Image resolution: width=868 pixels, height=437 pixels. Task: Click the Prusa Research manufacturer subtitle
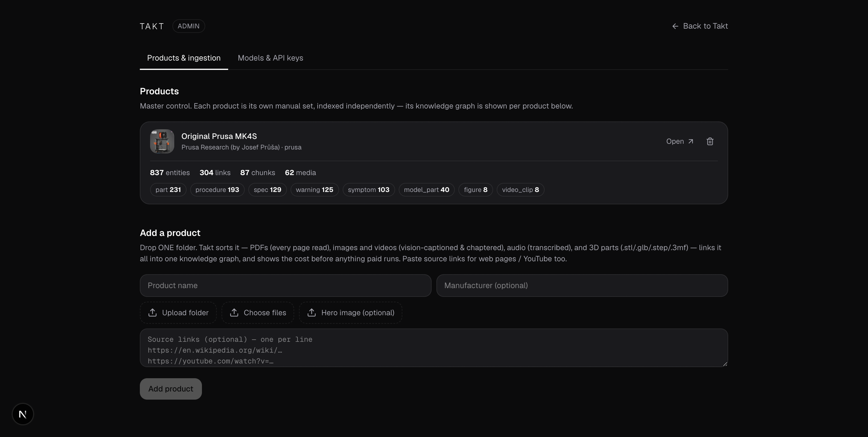coord(241,147)
